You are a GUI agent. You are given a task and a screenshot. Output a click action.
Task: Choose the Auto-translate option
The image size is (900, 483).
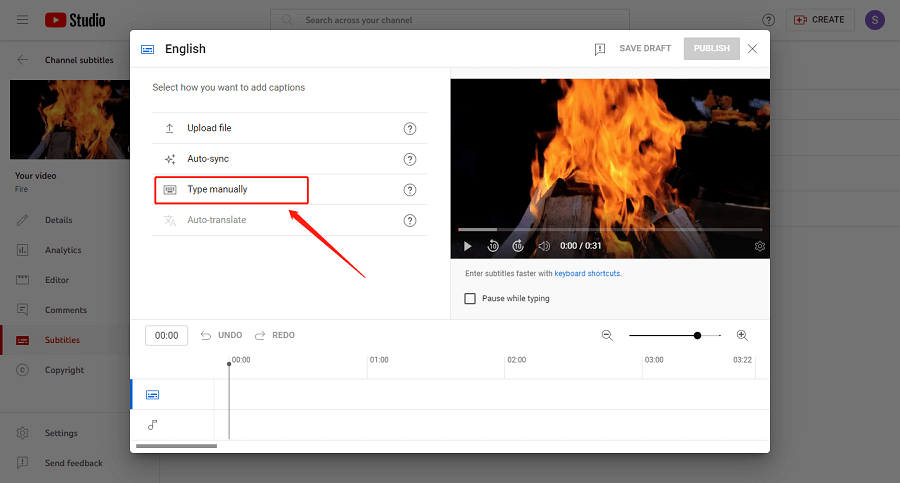pyautogui.click(x=290, y=220)
